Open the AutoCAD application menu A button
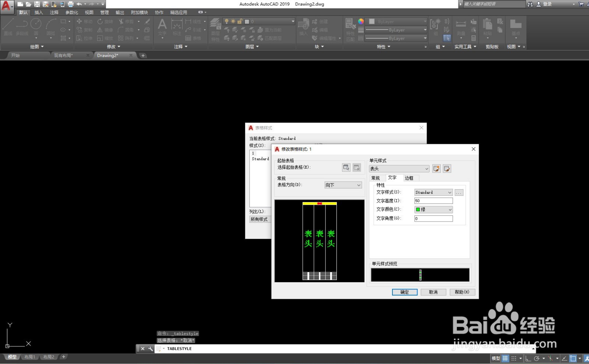Image resolution: width=589 pixels, height=364 pixels. 7,7
